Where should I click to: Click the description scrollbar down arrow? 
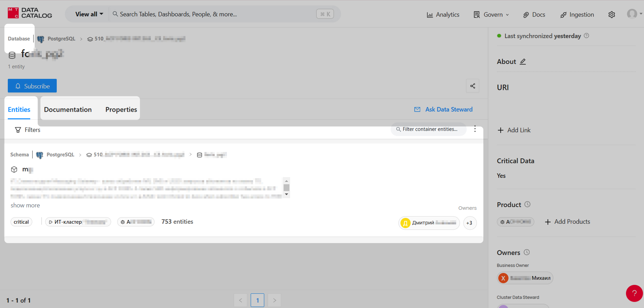[286, 194]
